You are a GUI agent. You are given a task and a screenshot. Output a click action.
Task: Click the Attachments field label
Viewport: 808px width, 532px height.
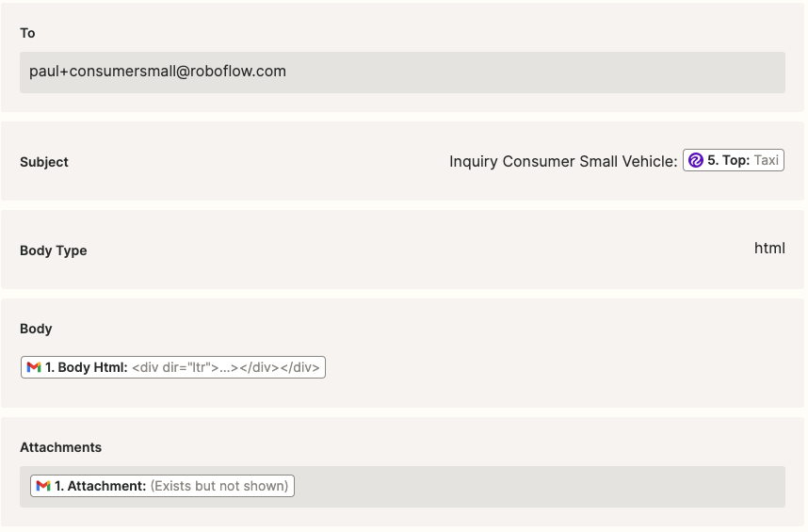[x=61, y=447]
